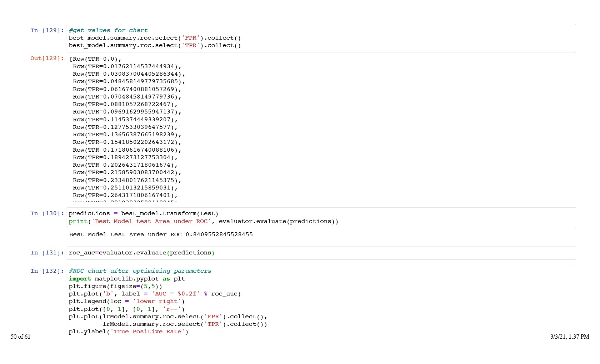Click the best_model.transform(test) code line
600x364 pixels.
pos(143,213)
